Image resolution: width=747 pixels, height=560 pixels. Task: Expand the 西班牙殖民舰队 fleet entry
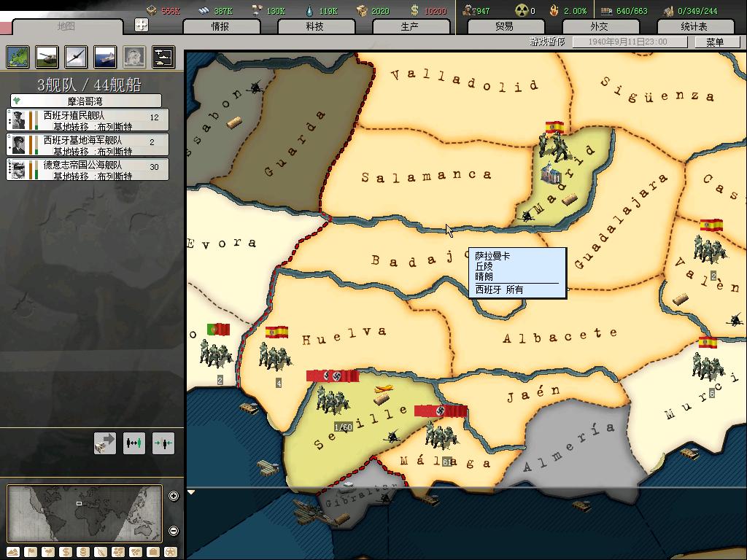(88, 120)
